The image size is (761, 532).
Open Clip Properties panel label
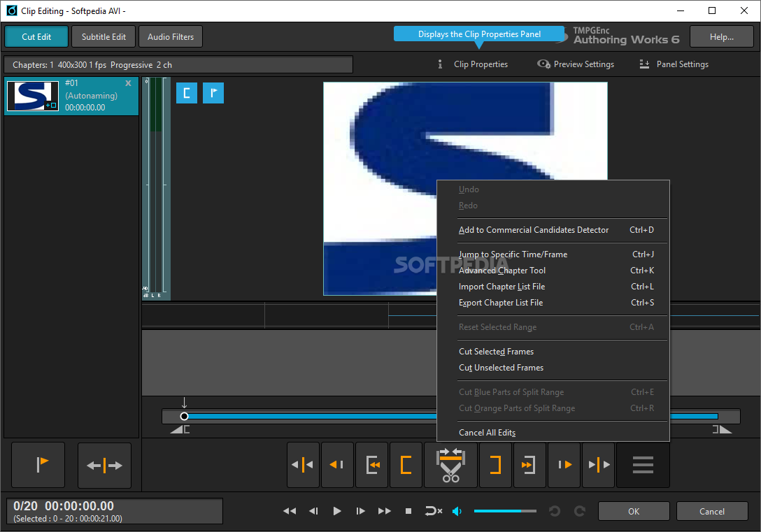tap(481, 64)
